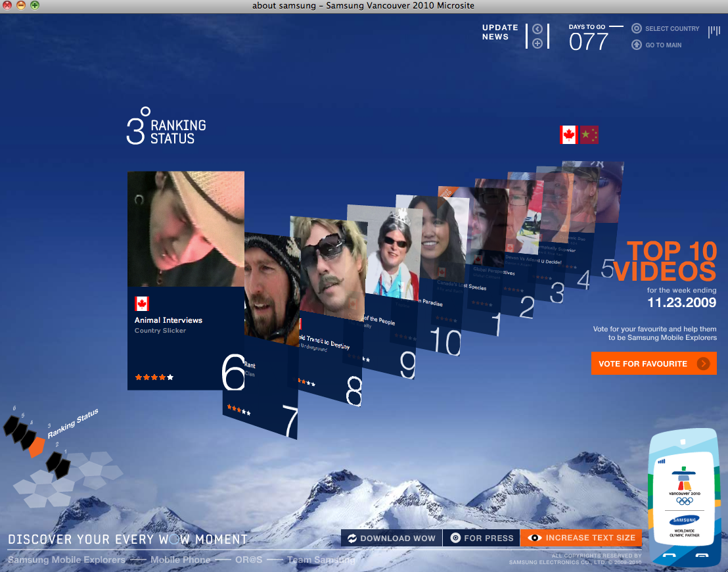The width and height of the screenshot is (728, 572).
Task: Filter videos by the China flag
Action: [x=589, y=135]
